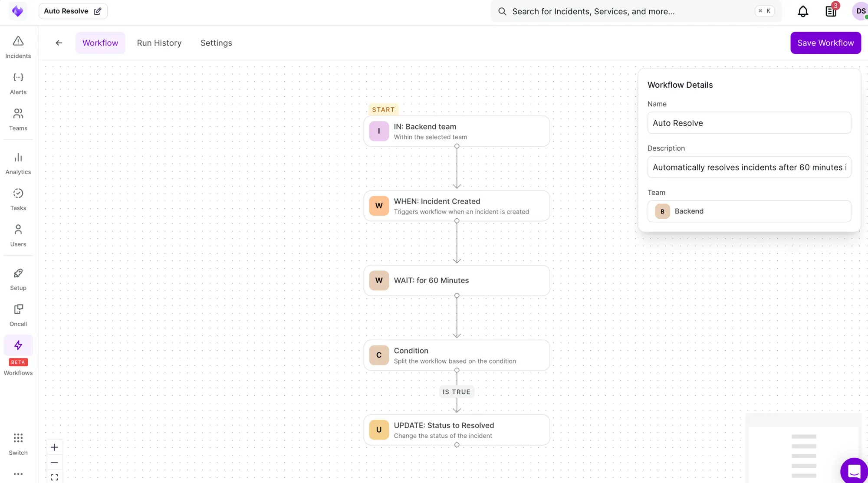Open the Alerts sidebar section
This screenshot has width=868, height=483.
pyautogui.click(x=18, y=83)
